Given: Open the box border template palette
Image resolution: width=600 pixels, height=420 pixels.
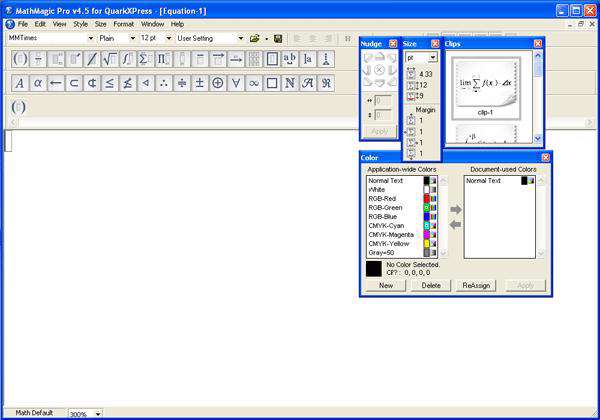Looking at the screenshot, I should (x=272, y=59).
